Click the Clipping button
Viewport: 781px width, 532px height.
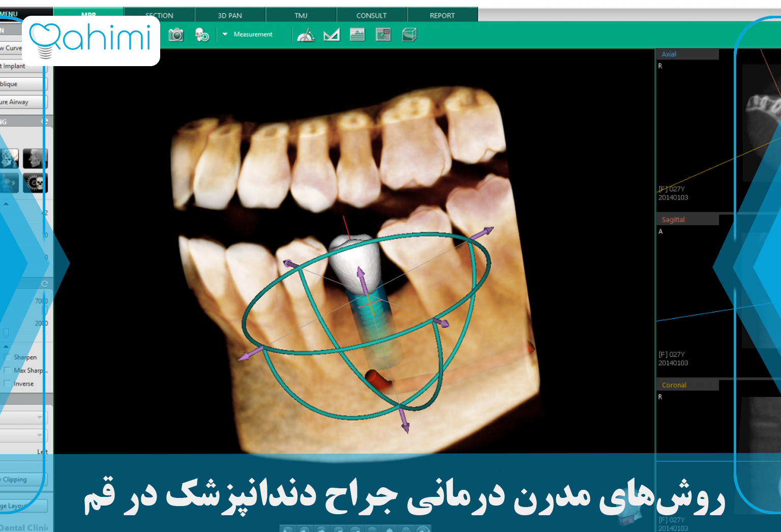23,479
